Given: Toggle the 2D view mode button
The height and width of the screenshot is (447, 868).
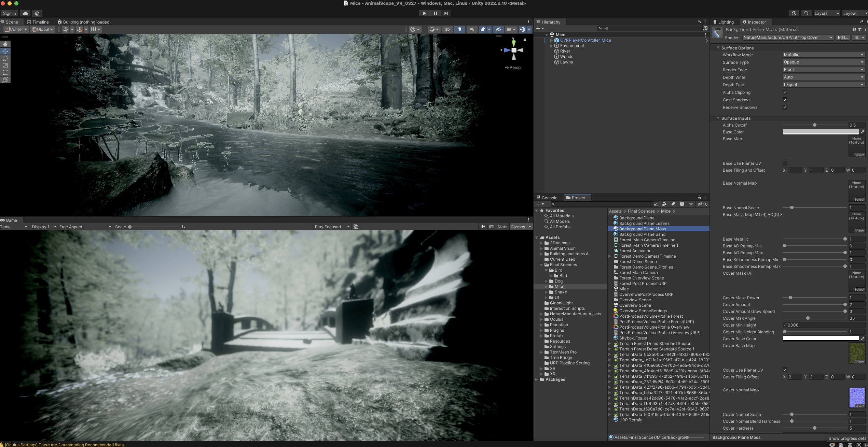Looking at the screenshot, I should click(x=447, y=29).
